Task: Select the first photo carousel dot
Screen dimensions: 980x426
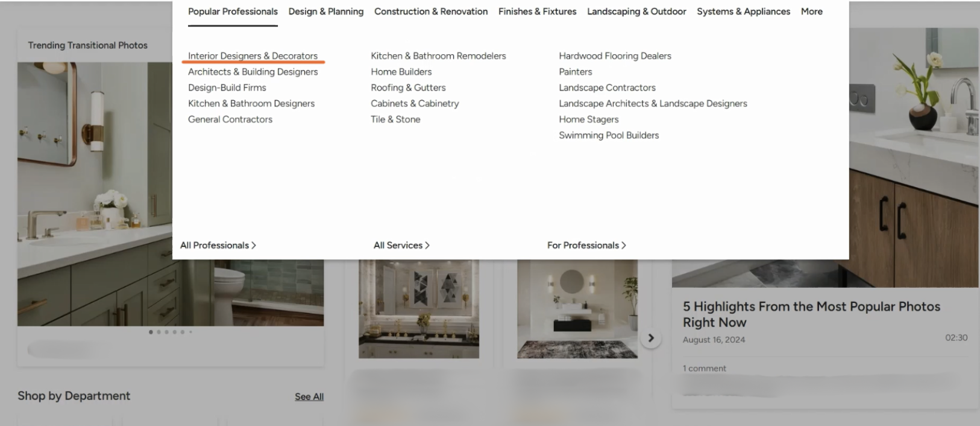Action: point(151,332)
